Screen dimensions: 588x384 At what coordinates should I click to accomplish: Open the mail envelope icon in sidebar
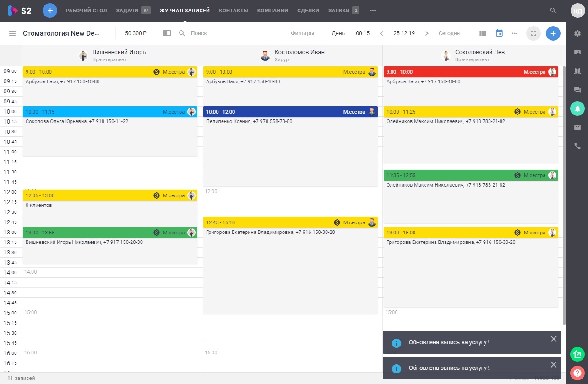[x=577, y=127]
